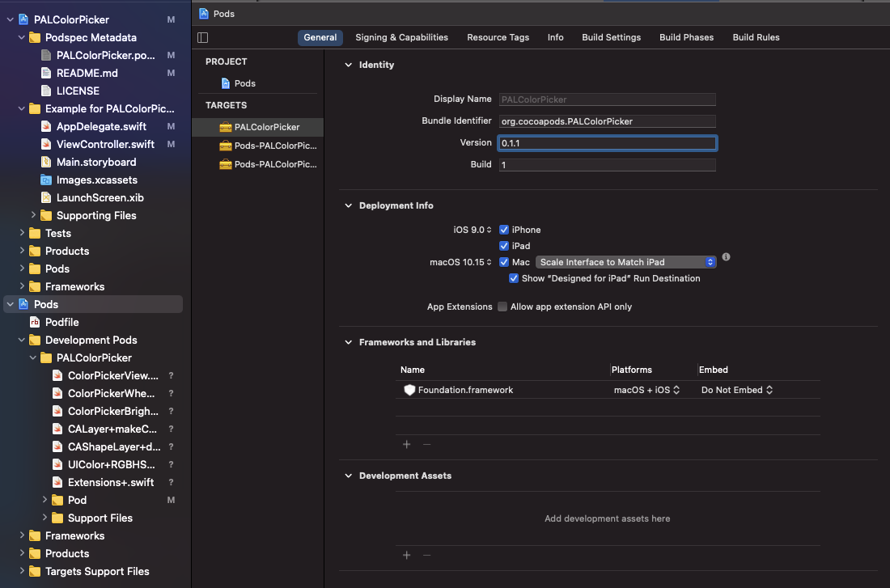Collapse the Development Assets section
This screenshot has width=890, height=588.
pos(349,476)
